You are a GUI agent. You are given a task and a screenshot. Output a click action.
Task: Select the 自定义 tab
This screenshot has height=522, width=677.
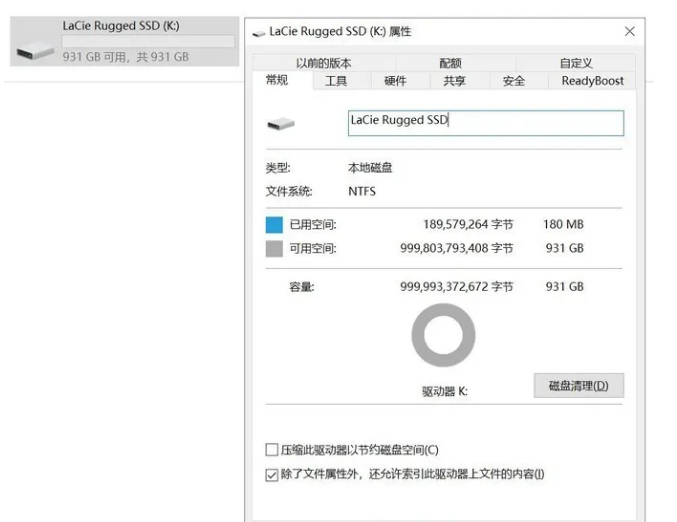coord(576,63)
